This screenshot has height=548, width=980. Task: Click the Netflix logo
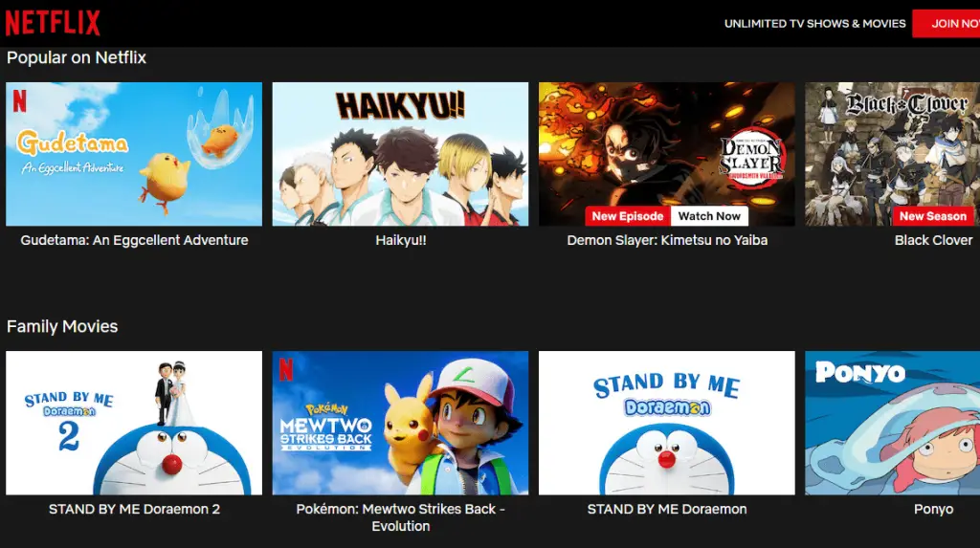point(53,23)
